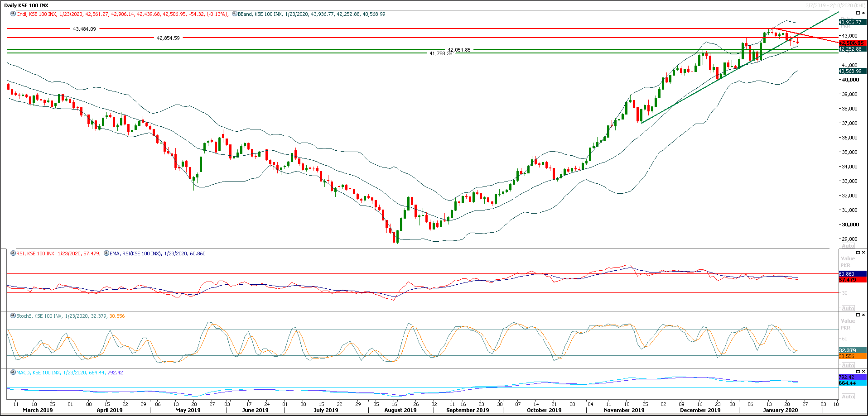Click the MACD indicator clock icon
Screen dimensions: 868x416
(x=13, y=373)
